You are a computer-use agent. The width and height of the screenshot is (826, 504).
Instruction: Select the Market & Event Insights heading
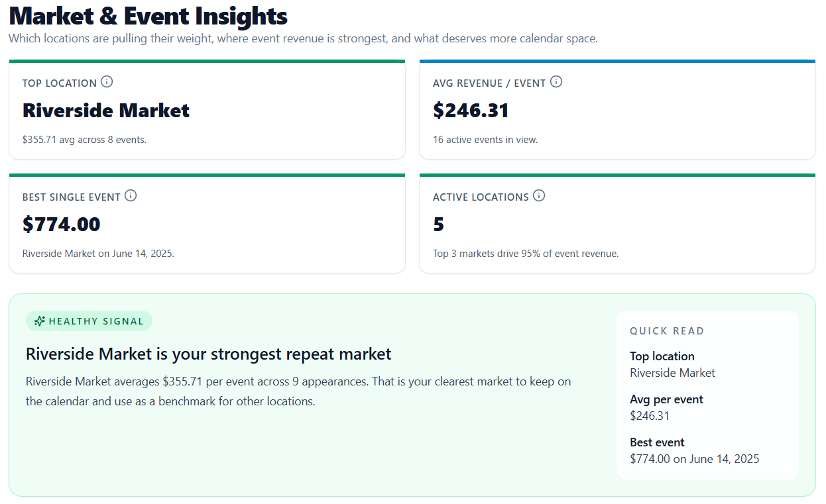(x=147, y=16)
